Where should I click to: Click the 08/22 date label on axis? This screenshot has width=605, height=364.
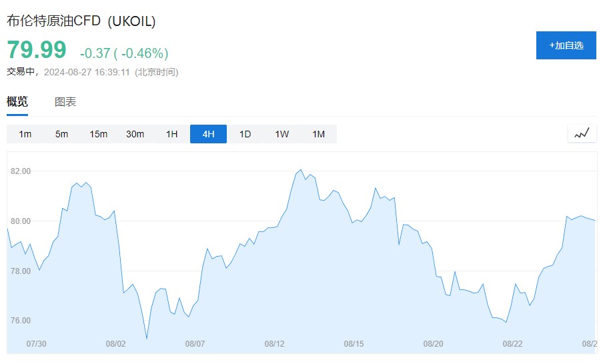[x=512, y=344]
